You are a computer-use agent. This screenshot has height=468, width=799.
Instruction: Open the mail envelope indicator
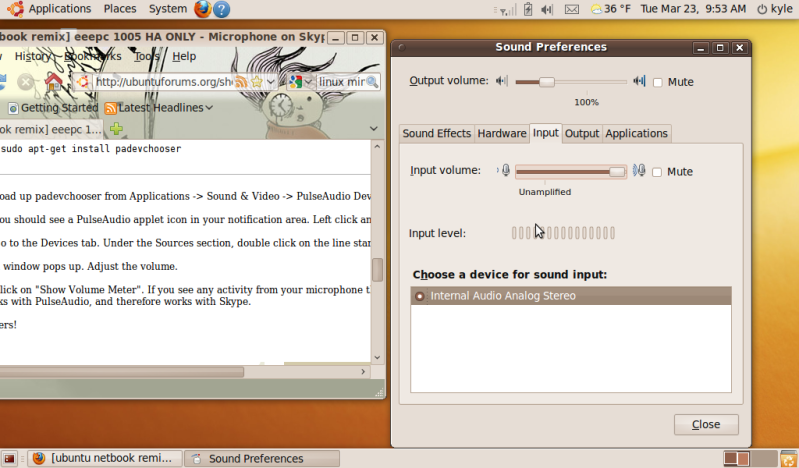[571, 9]
